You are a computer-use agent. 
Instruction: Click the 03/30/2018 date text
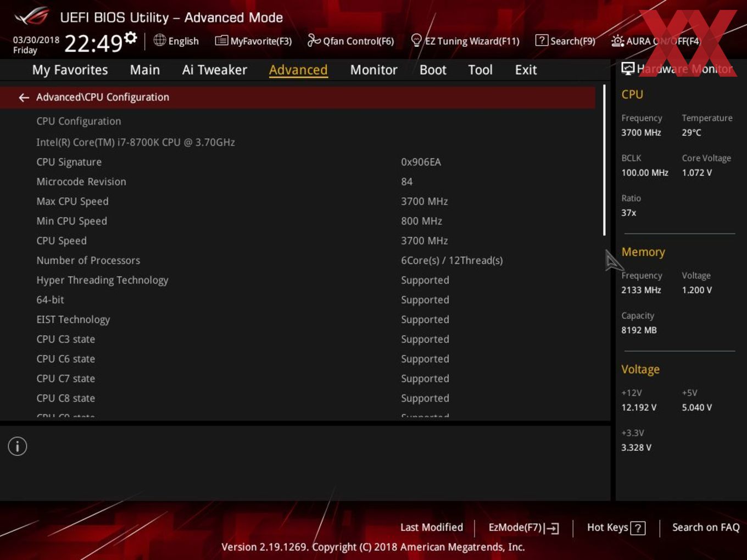36,40
